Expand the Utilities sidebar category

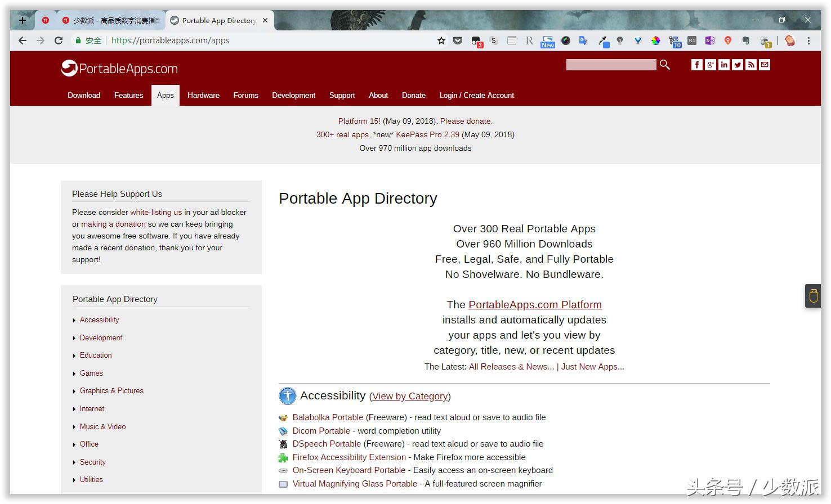[91, 480]
